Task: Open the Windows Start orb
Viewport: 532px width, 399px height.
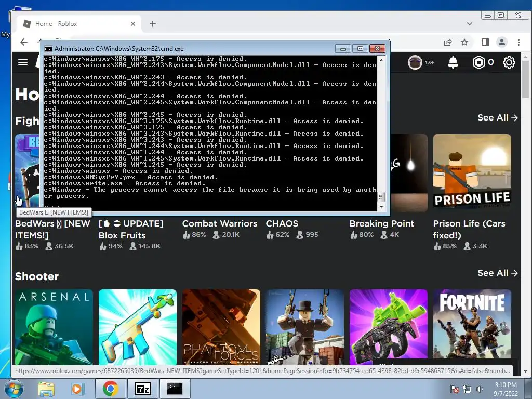Action: [14, 389]
